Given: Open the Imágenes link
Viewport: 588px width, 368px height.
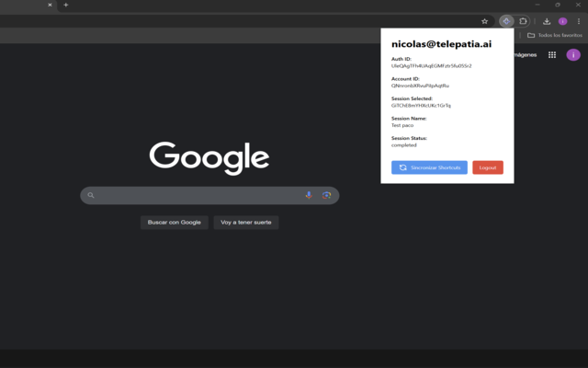Looking at the screenshot, I should 525,55.
